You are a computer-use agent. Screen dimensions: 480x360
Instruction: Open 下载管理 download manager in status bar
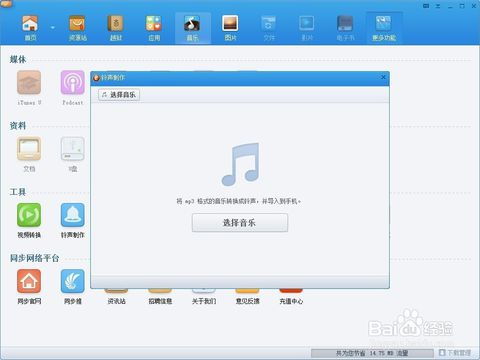(455, 352)
